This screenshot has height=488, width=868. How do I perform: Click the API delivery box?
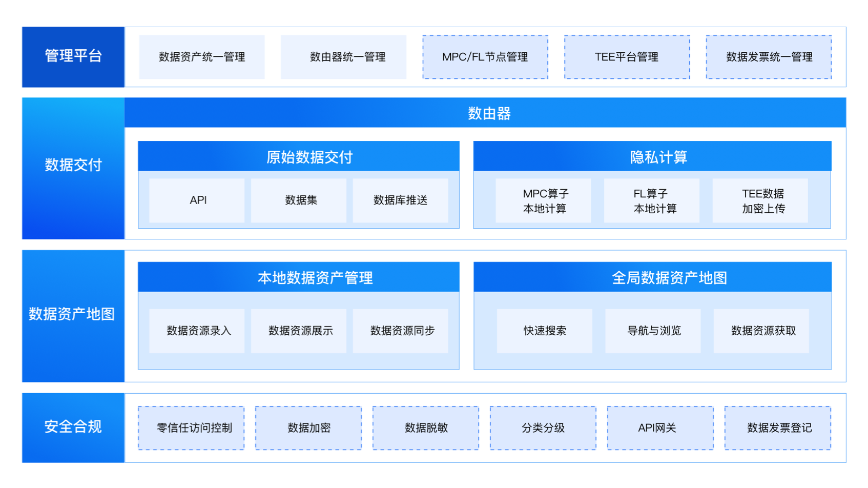pyautogui.click(x=197, y=200)
